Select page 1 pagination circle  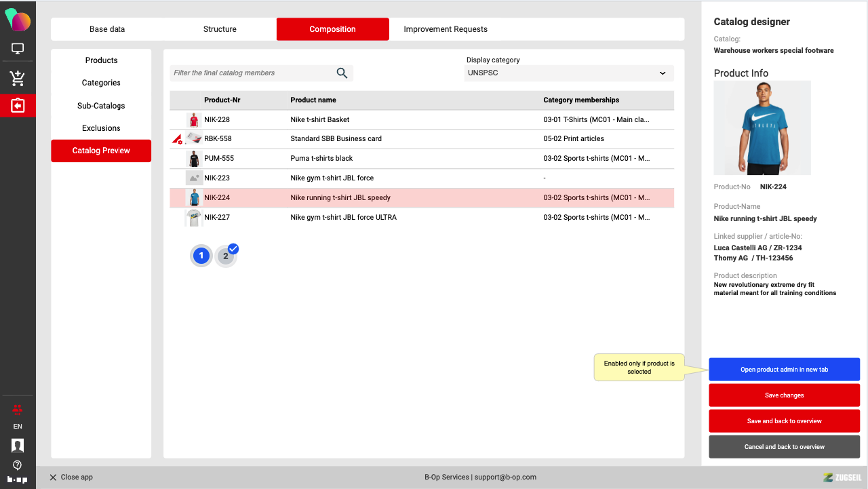pyautogui.click(x=201, y=256)
